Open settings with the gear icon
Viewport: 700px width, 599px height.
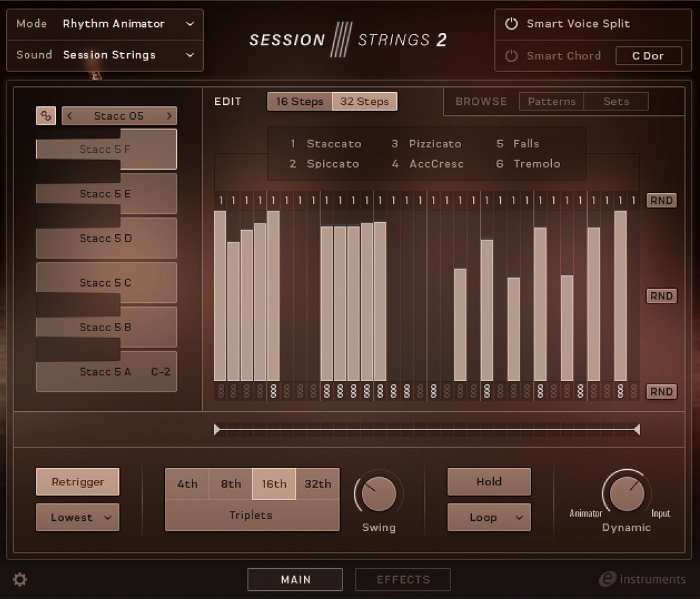(20, 579)
